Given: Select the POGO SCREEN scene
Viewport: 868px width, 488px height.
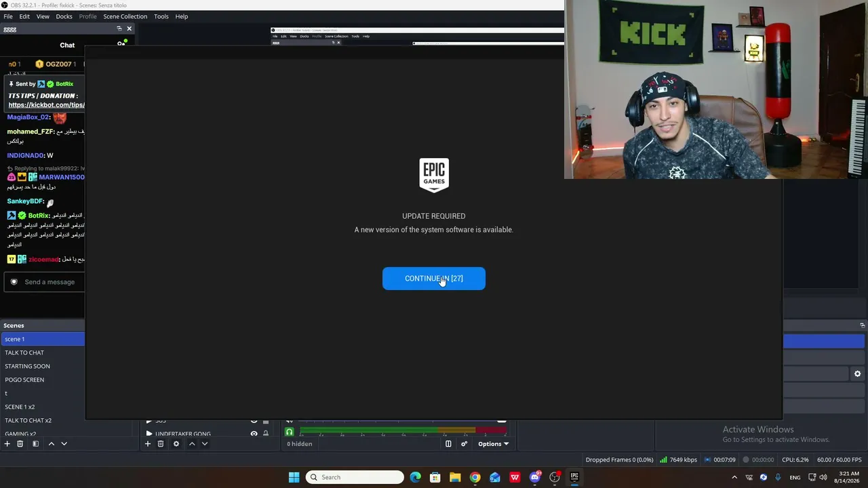Looking at the screenshot, I should (43, 380).
